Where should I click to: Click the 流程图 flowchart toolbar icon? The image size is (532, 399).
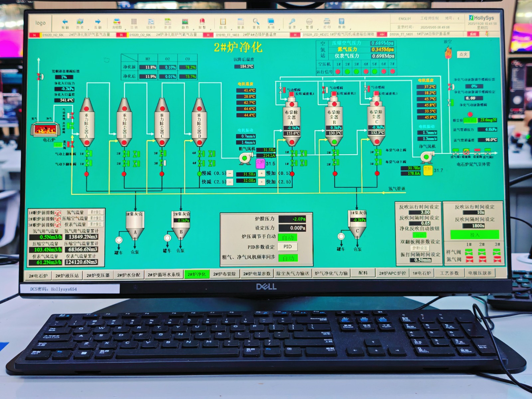tap(117, 22)
